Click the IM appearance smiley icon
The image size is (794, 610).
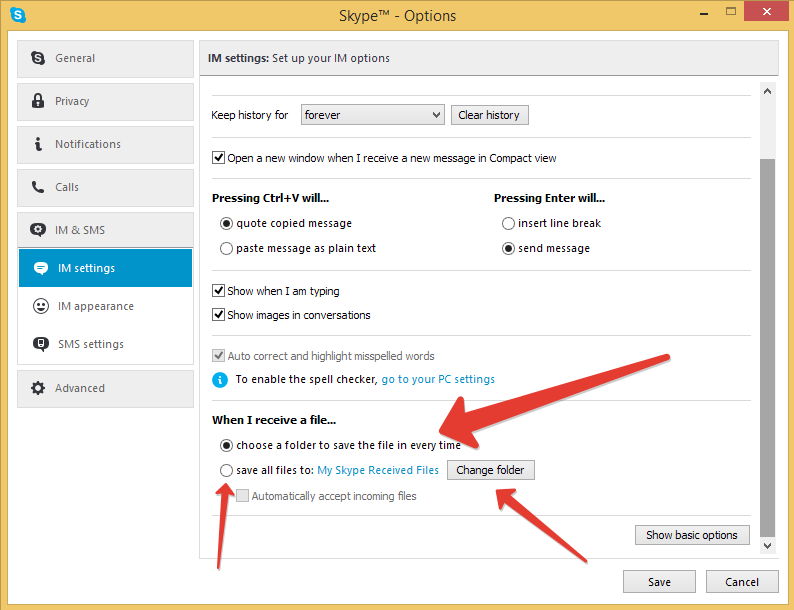(41, 306)
